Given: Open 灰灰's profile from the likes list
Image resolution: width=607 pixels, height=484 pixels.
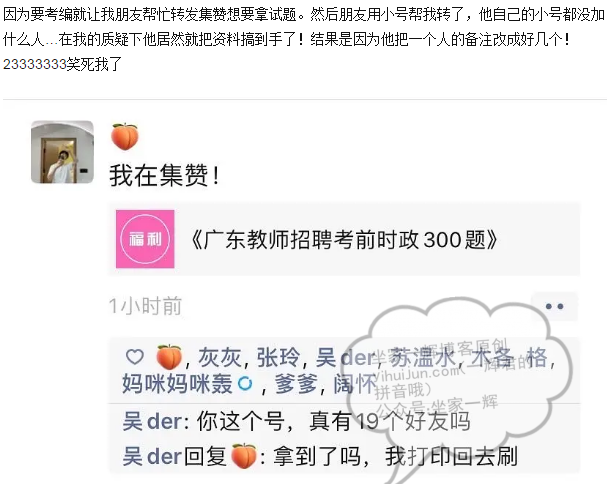Looking at the screenshot, I should click(220, 357).
